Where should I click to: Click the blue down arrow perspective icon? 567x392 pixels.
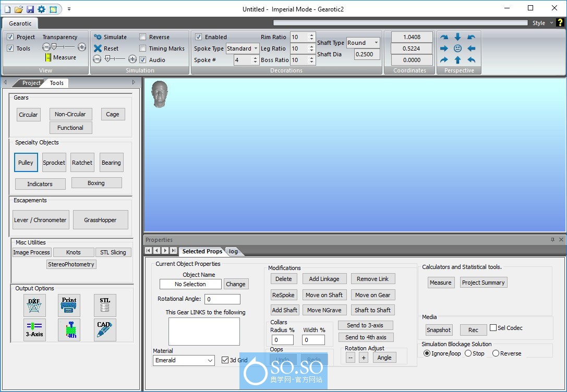coord(457,37)
